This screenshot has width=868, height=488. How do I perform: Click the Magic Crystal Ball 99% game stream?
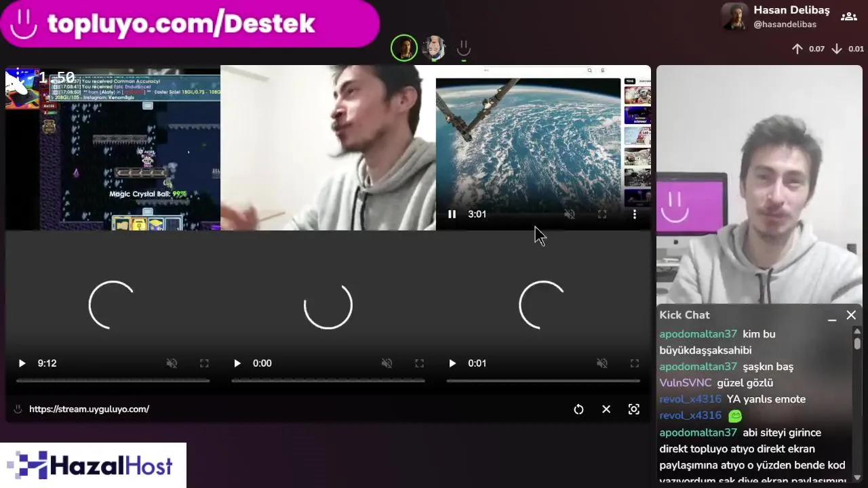pos(113,148)
